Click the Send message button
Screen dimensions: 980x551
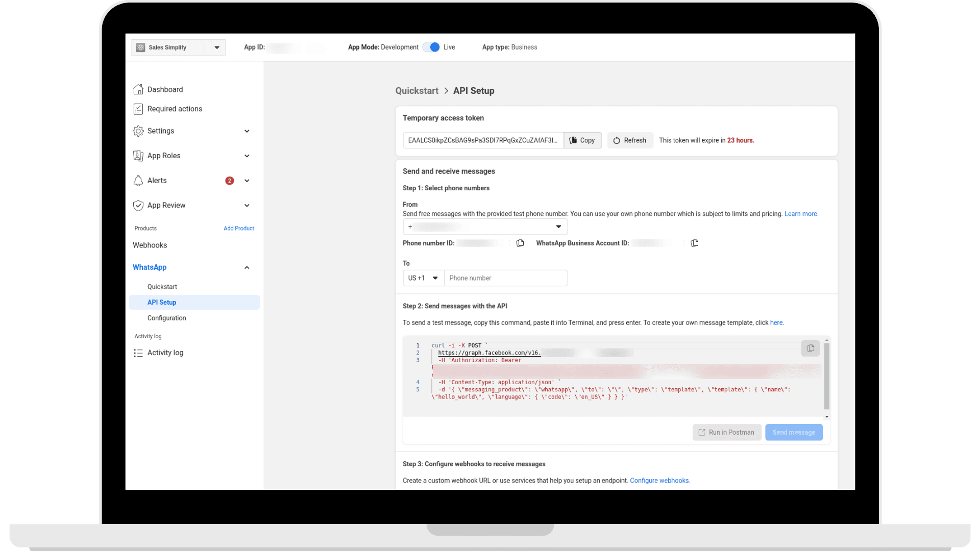[x=793, y=432]
